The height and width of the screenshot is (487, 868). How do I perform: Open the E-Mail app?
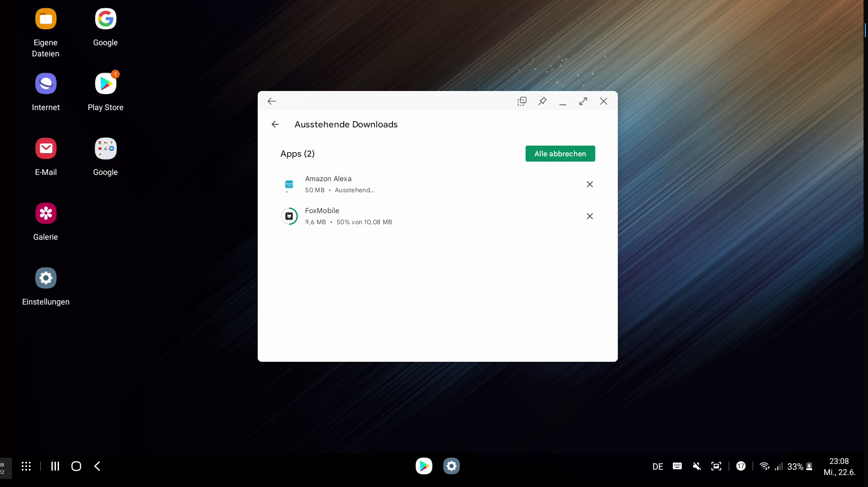point(46,149)
